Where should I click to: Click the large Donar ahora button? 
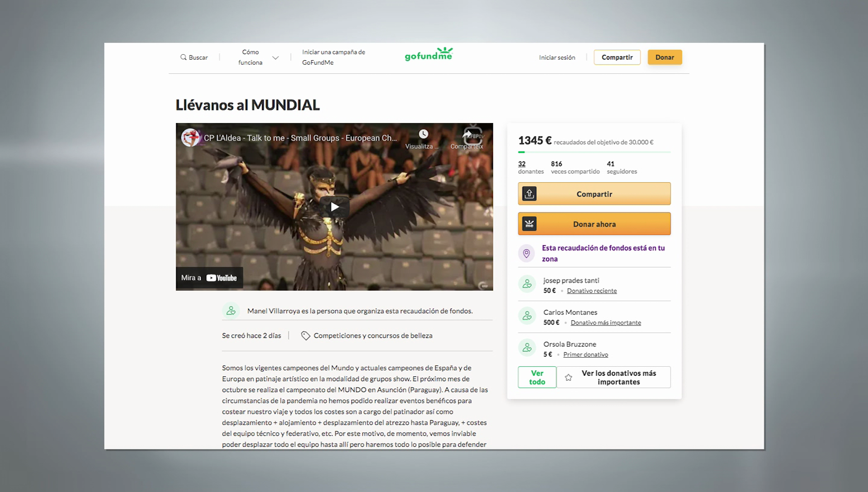(x=594, y=224)
